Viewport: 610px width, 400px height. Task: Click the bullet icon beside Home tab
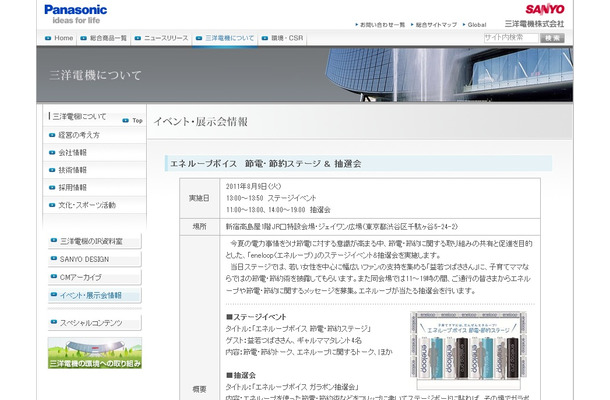click(x=48, y=38)
